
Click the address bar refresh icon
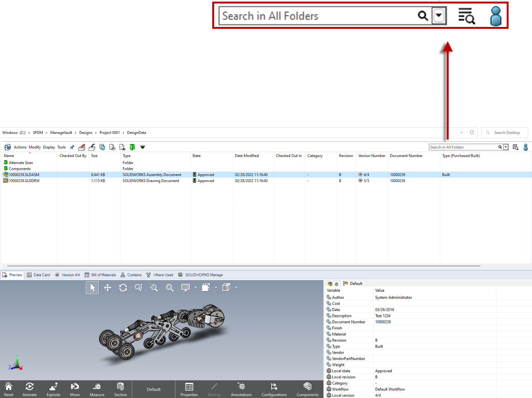(x=472, y=132)
